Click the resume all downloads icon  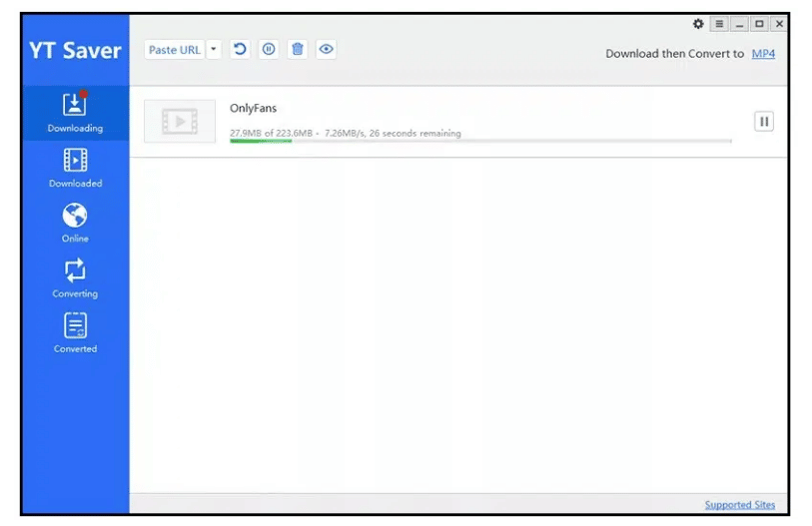click(x=240, y=49)
